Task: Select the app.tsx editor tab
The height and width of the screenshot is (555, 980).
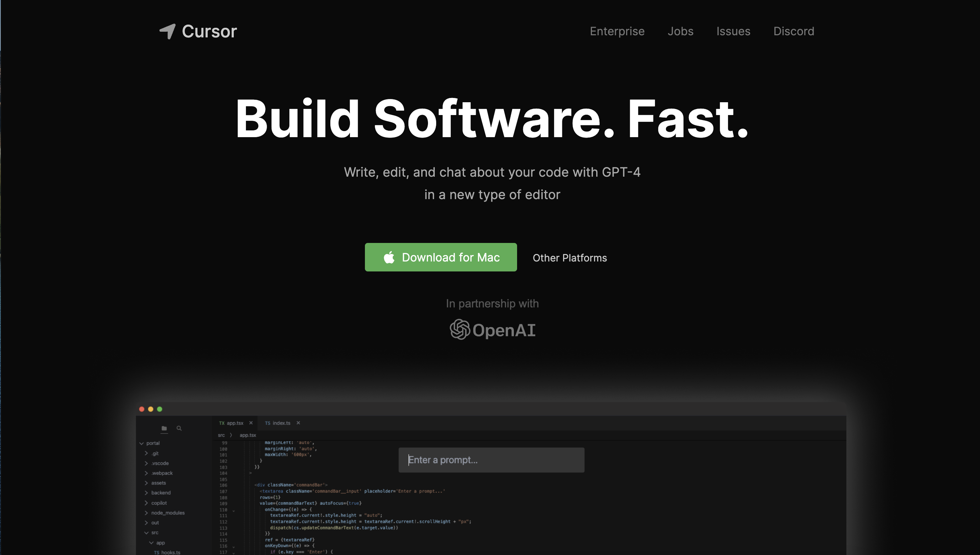Action: click(235, 423)
